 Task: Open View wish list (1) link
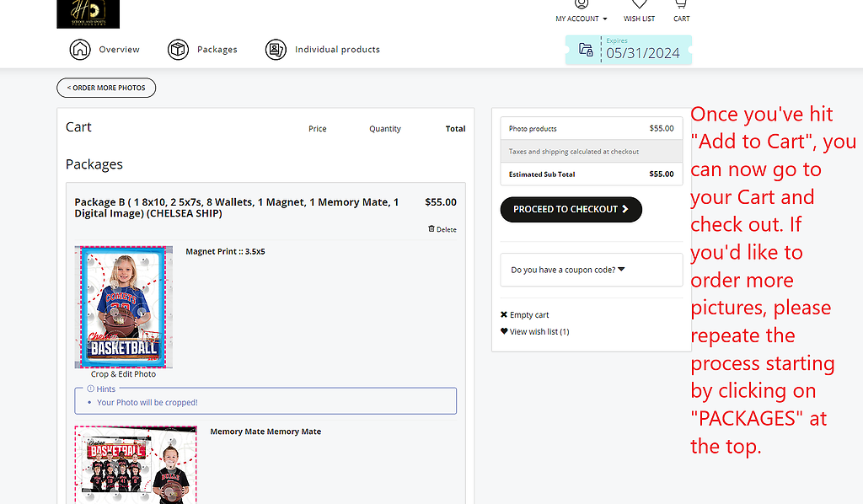[539, 332]
